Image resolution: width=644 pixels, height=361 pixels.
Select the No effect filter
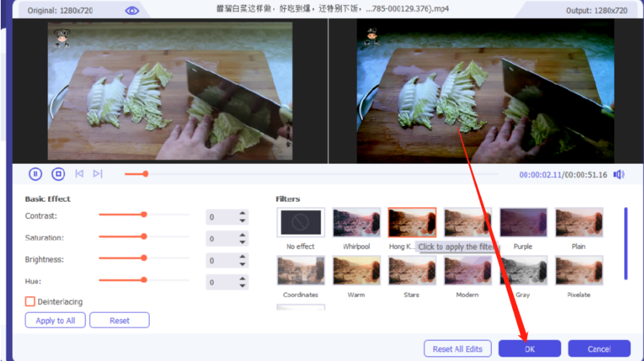tap(300, 222)
